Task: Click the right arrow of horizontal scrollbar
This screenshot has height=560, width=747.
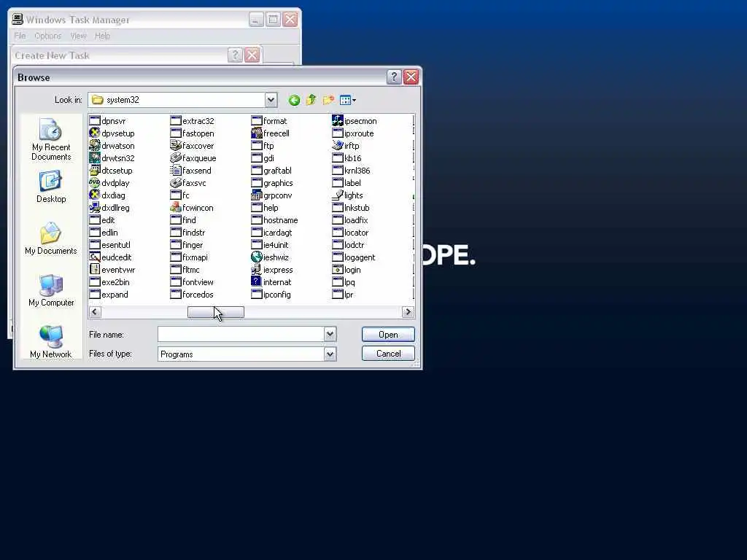Action: tap(408, 312)
